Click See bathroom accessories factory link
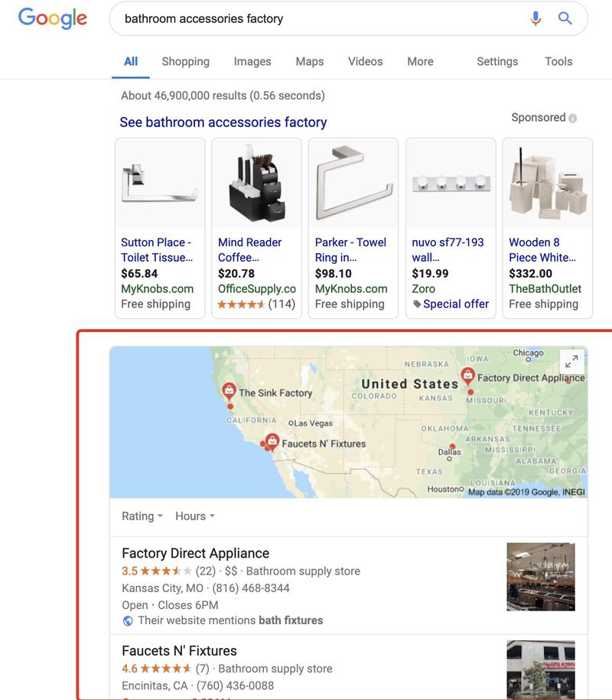This screenshot has width=612, height=700. coord(223,122)
